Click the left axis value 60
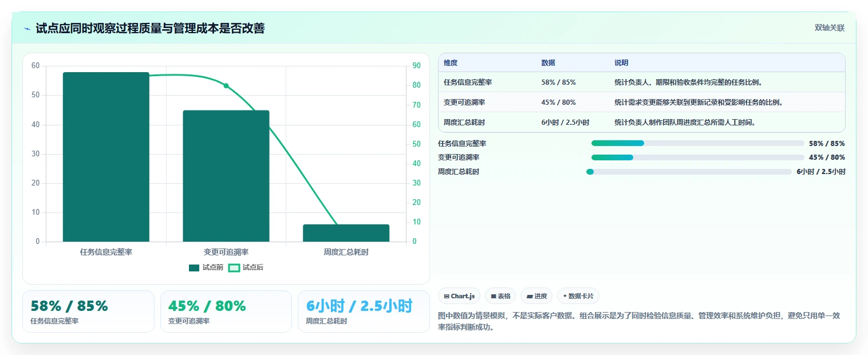 (x=35, y=66)
